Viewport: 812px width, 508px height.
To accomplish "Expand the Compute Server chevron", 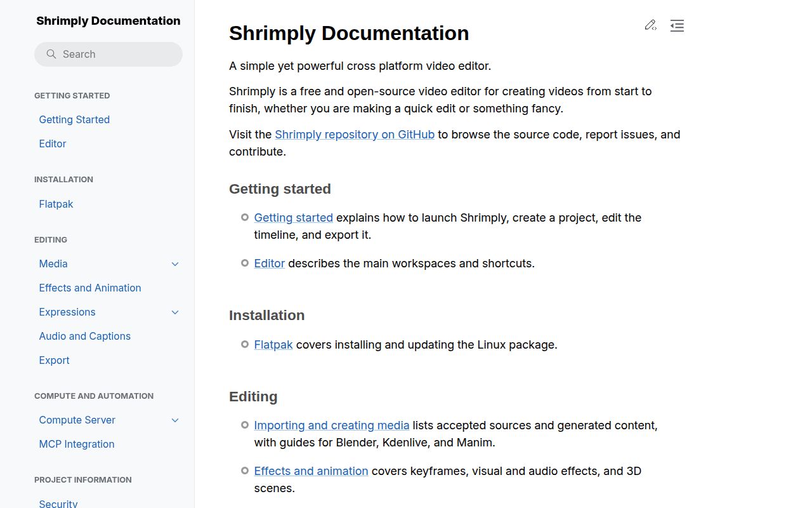I will tap(175, 420).
